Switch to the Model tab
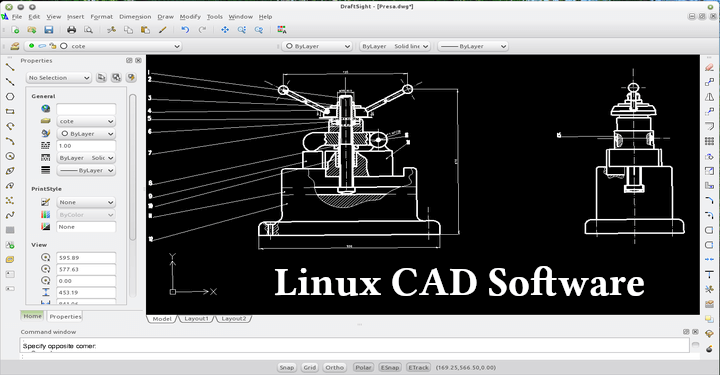The image size is (720, 375). click(x=162, y=319)
